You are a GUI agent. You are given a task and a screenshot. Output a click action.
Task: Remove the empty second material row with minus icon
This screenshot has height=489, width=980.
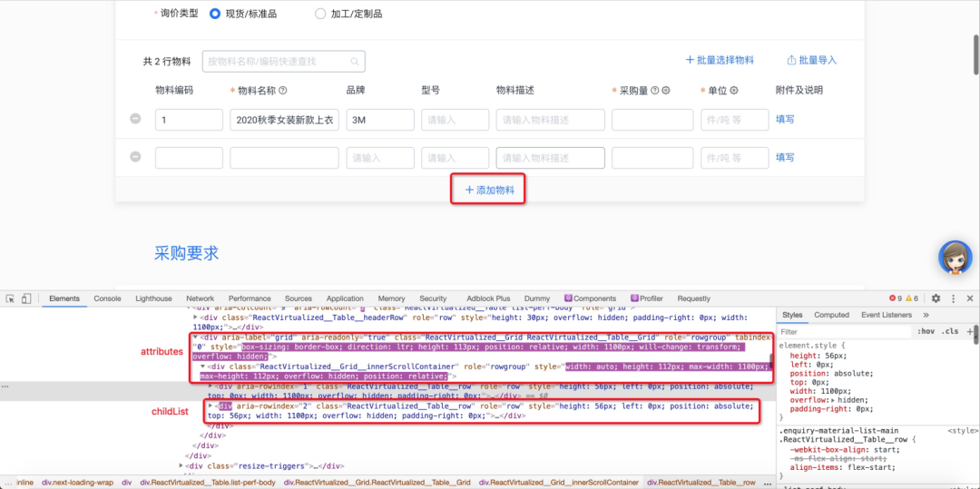pos(135,157)
